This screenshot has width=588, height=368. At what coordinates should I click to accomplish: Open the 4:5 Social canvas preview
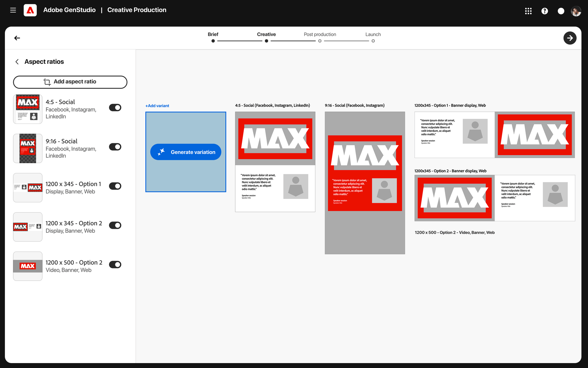[x=275, y=162]
